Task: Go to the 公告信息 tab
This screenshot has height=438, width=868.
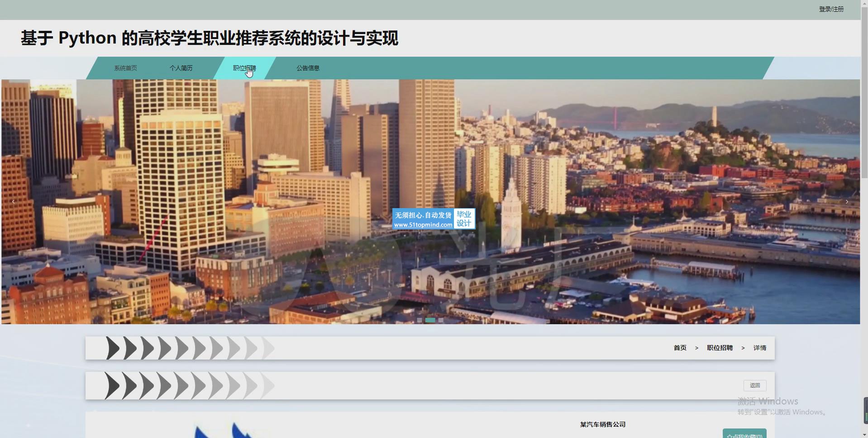Action: (x=308, y=68)
